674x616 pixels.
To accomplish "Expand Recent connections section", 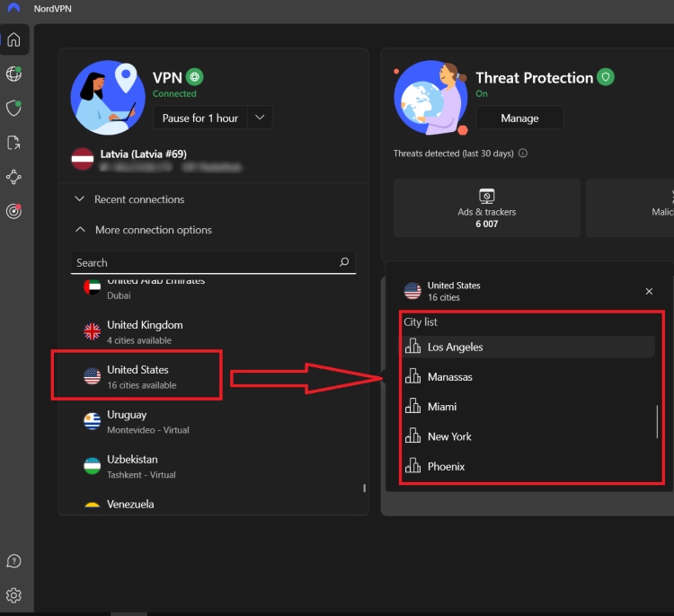I will 129,199.
